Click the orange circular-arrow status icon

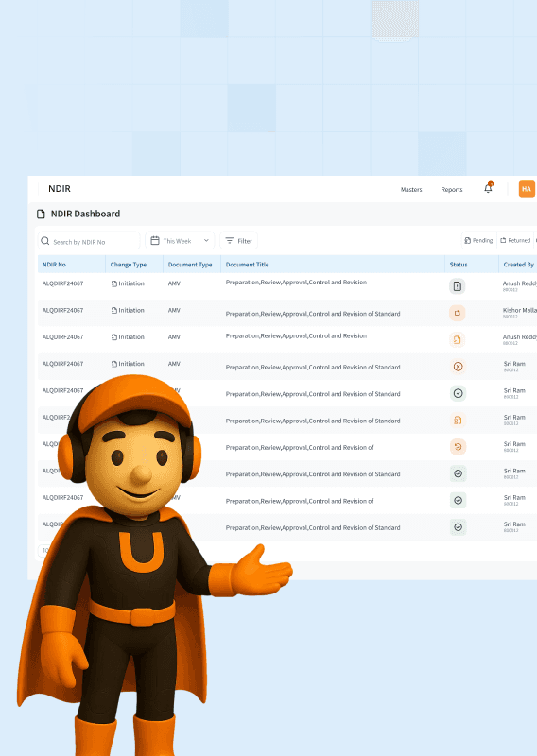point(458,446)
